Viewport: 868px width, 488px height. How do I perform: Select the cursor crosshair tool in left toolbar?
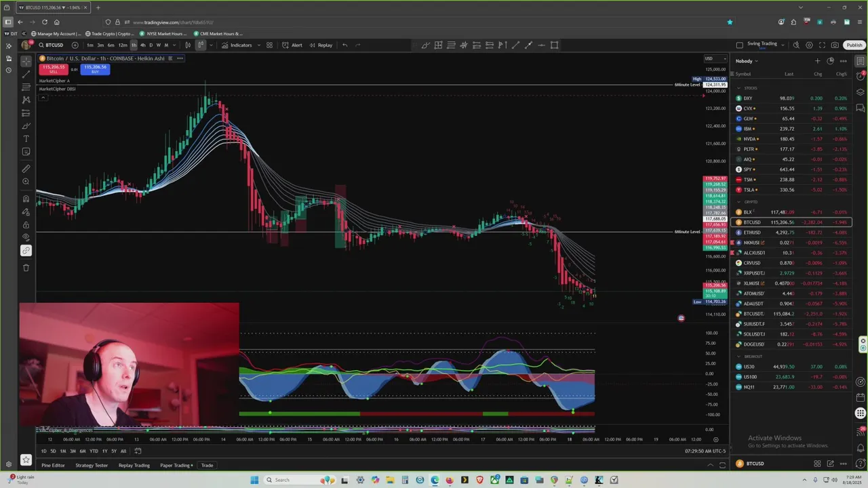(x=26, y=61)
